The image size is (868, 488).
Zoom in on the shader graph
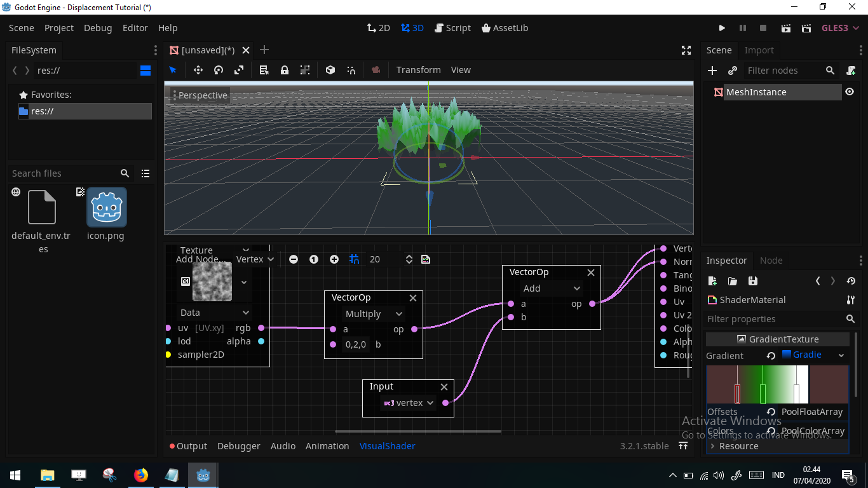click(x=335, y=259)
